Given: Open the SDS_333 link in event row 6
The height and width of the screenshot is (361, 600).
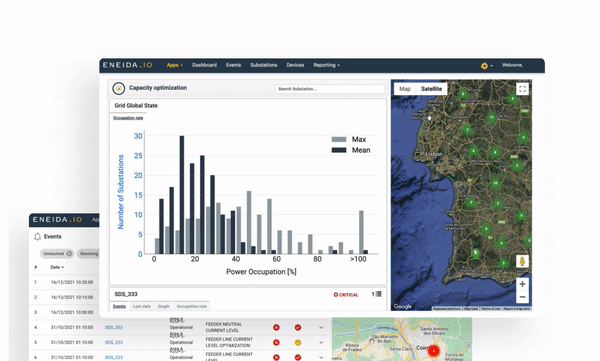Looking at the screenshot, I should pyautogui.click(x=114, y=357).
